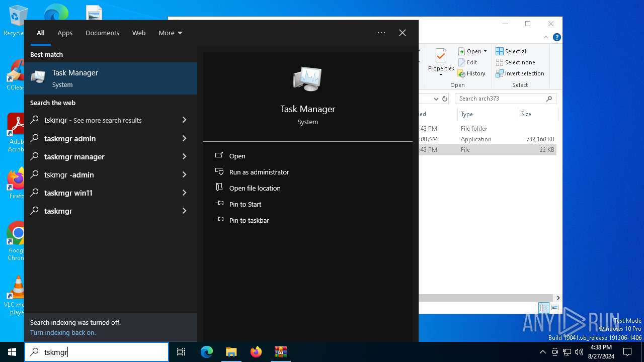Image resolution: width=644 pixels, height=362 pixels.
Task: Launch Microsoft Edge from taskbar
Action: coord(207,352)
